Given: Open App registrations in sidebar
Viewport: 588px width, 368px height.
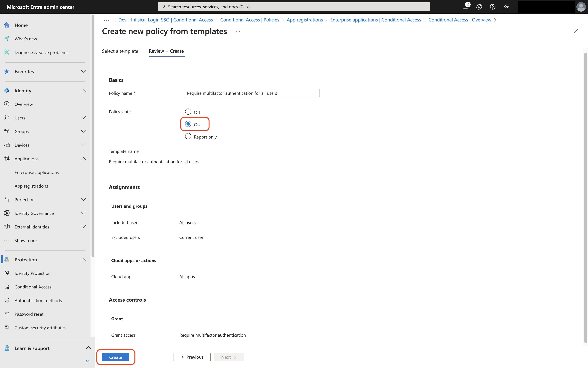Looking at the screenshot, I should click(31, 186).
